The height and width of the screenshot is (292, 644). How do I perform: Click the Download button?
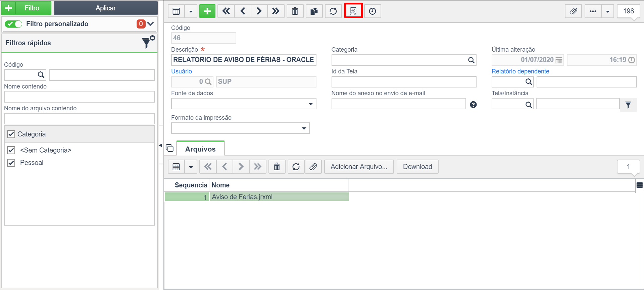pos(417,167)
